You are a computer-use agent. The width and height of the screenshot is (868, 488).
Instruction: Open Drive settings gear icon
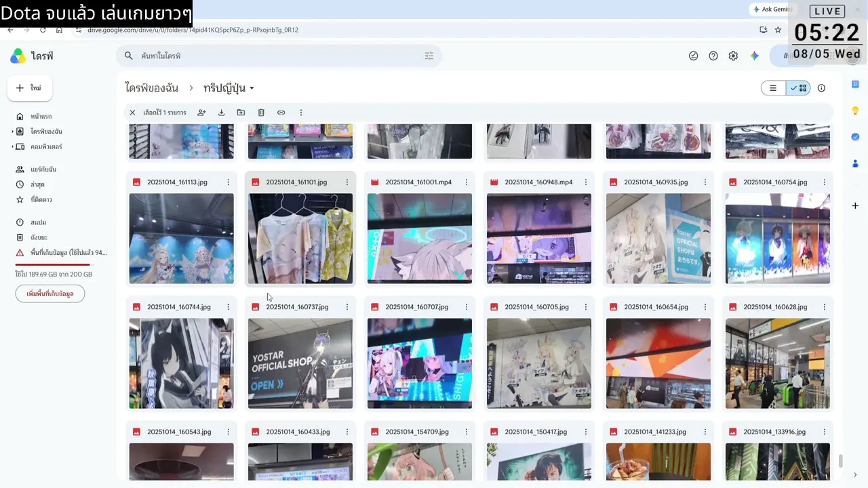click(733, 56)
